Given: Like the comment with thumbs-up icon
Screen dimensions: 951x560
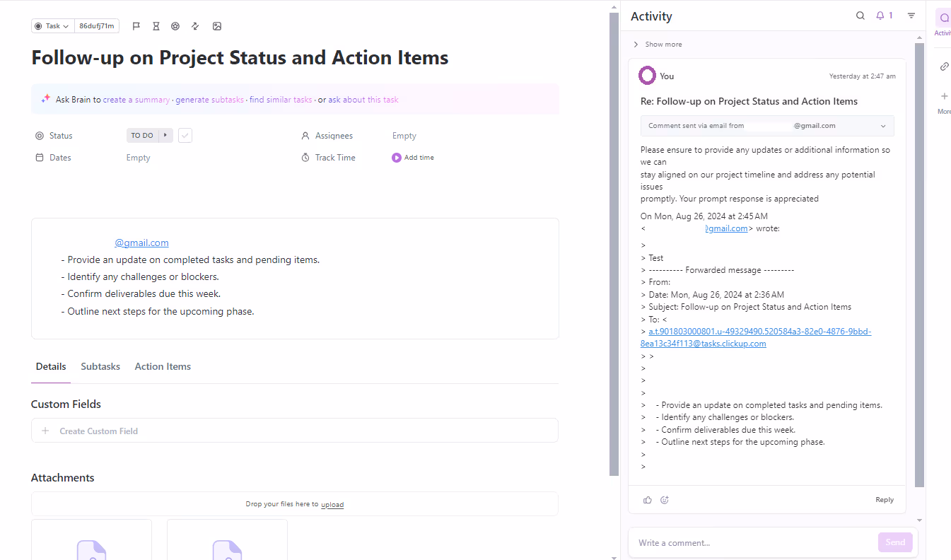Looking at the screenshot, I should [x=648, y=500].
